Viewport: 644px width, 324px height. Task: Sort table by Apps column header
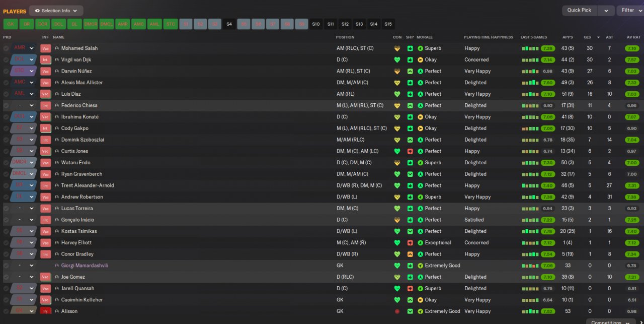click(568, 37)
